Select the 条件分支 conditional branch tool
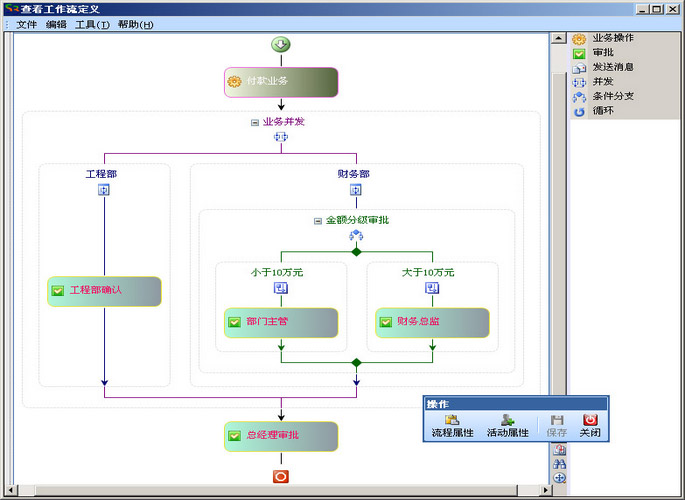685x500 pixels. 579,97
